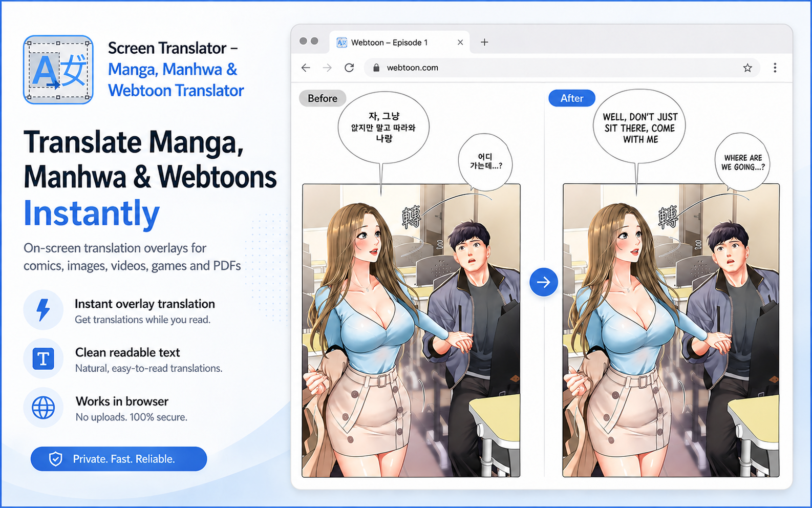Click the 'Instant overlay translation' heading
812x508 pixels.
click(x=145, y=304)
